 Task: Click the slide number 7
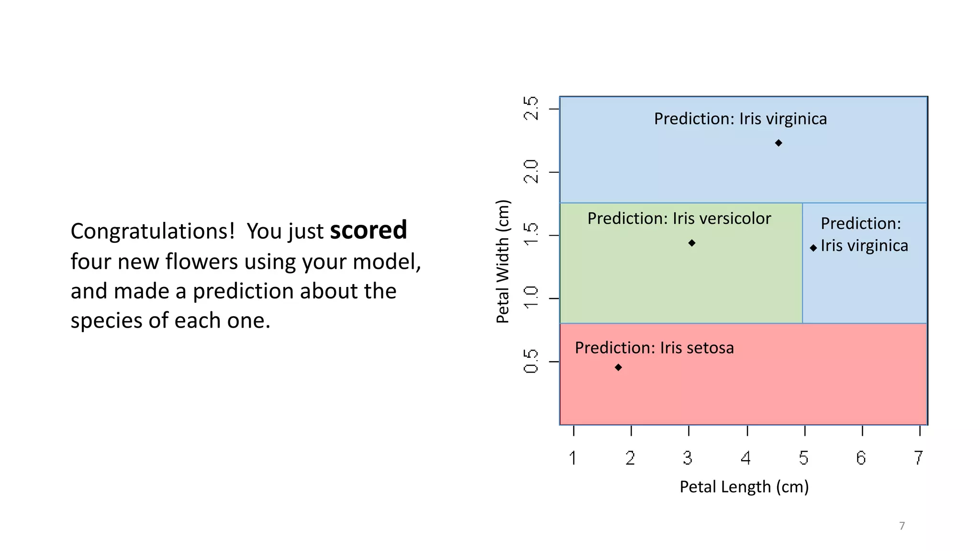point(902,526)
